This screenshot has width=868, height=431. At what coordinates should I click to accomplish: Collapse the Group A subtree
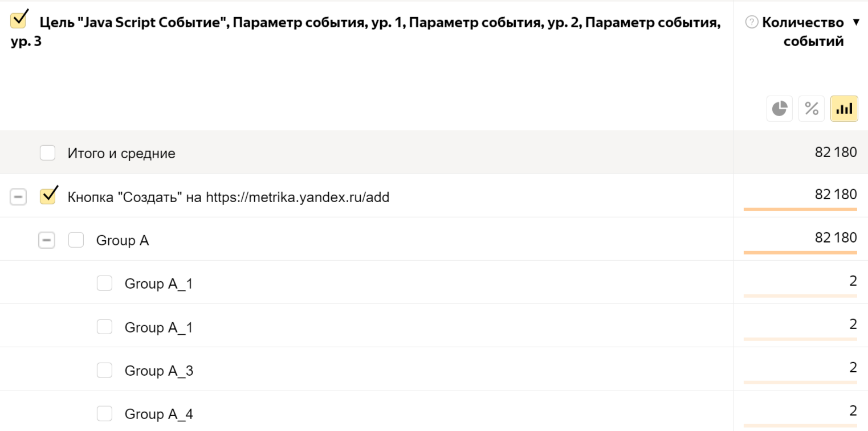coord(47,240)
